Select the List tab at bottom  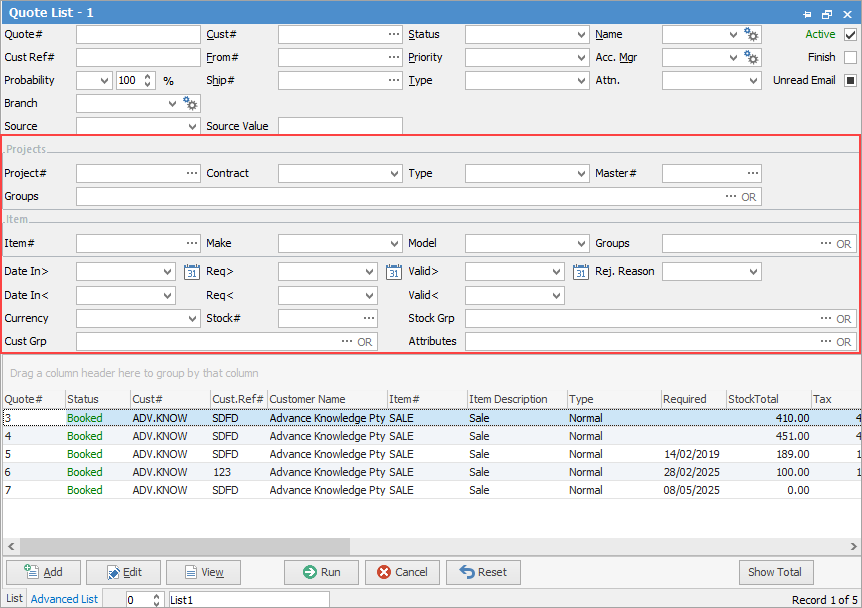point(14,599)
